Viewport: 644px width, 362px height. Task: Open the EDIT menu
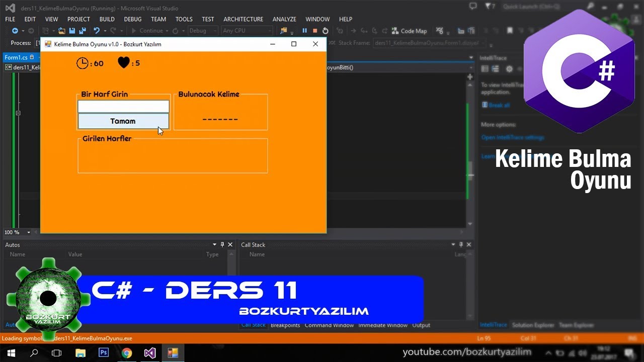tap(30, 19)
